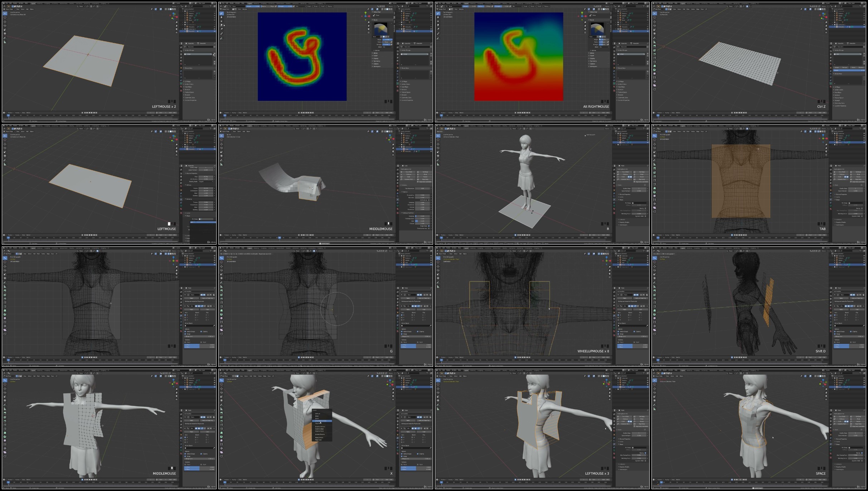This screenshot has width=868, height=491.
Task: Choose Limited Dissolve in X frame Delete menu
Action: click(x=320, y=434)
